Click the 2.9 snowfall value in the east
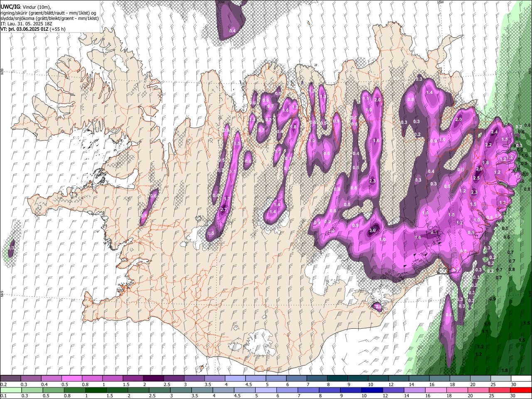The image size is (532, 399). (x=479, y=169)
